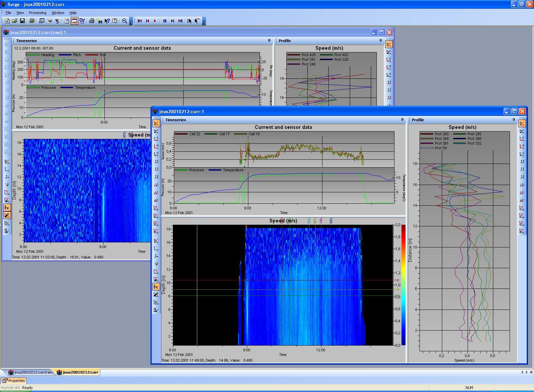
Task: Click the speed color scale bar
Action: point(403,285)
